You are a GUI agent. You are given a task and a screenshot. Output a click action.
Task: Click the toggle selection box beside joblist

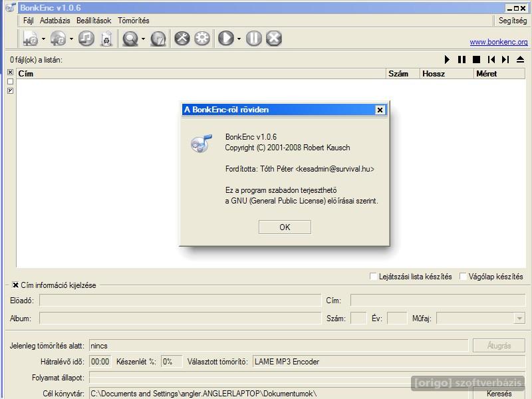coord(11,90)
